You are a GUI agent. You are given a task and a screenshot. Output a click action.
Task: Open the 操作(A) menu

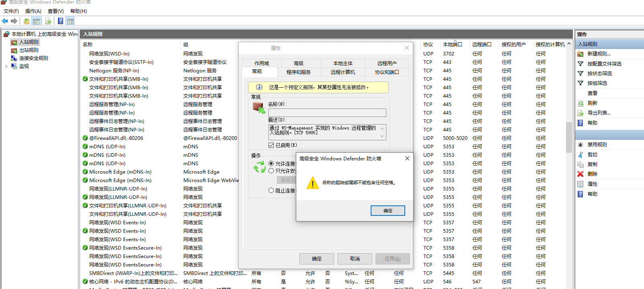click(33, 11)
